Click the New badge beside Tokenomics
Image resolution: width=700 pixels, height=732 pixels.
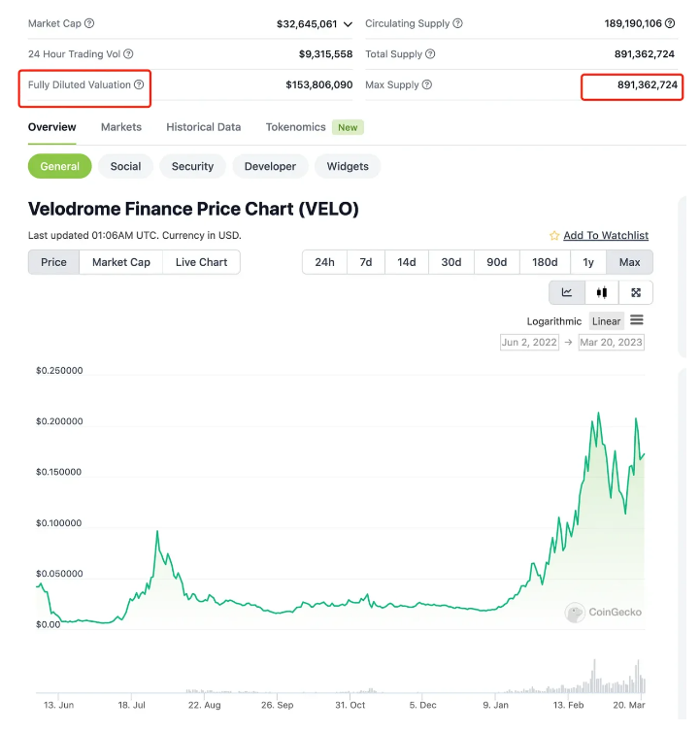(x=348, y=127)
